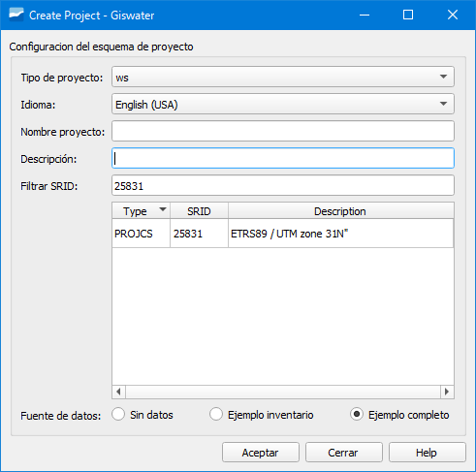Click the left scroll arrow of SRID table
Screen dimensions: 476x472
[x=118, y=392]
